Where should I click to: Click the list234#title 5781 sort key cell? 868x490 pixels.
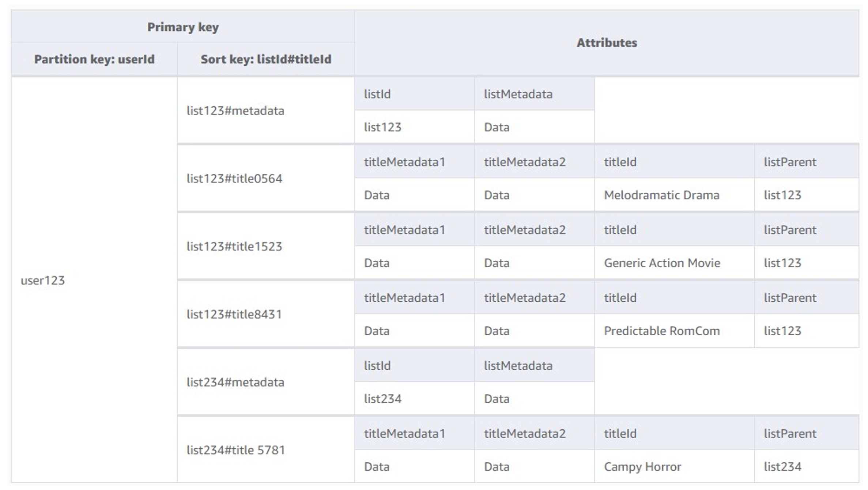click(236, 450)
